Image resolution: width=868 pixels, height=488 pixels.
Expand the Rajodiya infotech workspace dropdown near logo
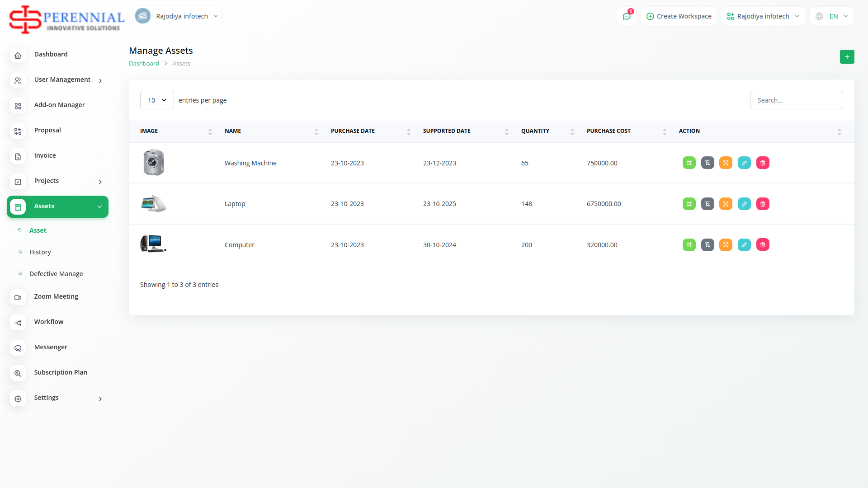(177, 16)
